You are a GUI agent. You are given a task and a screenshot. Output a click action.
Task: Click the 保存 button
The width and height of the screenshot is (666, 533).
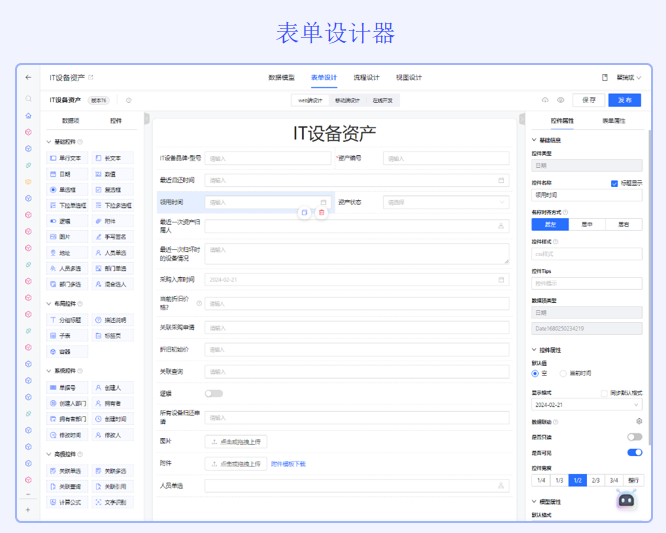click(x=589, y=100)
